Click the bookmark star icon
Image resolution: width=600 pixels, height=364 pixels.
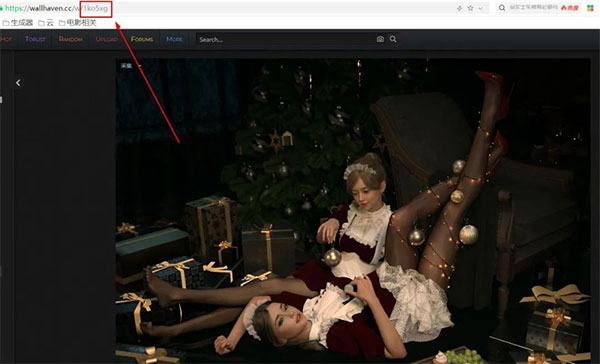coord(471,8)
